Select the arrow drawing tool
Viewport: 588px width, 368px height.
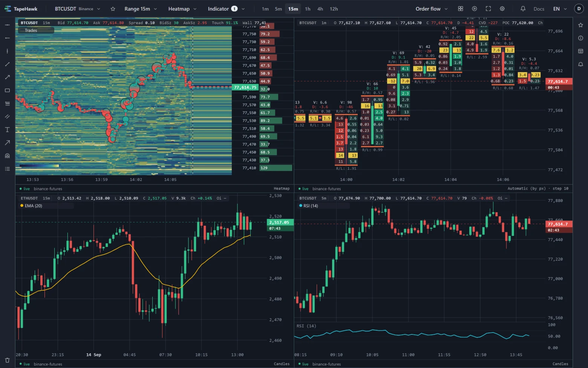(7, 143)
